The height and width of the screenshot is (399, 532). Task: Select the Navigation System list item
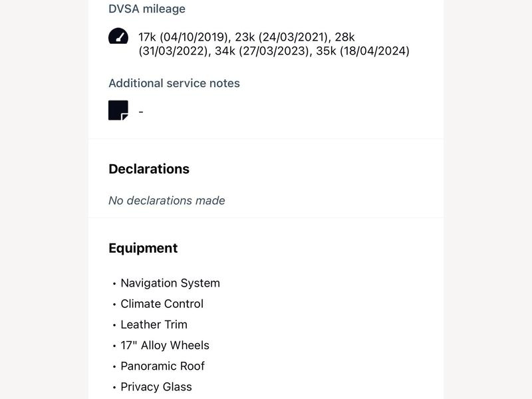(170, 283)
